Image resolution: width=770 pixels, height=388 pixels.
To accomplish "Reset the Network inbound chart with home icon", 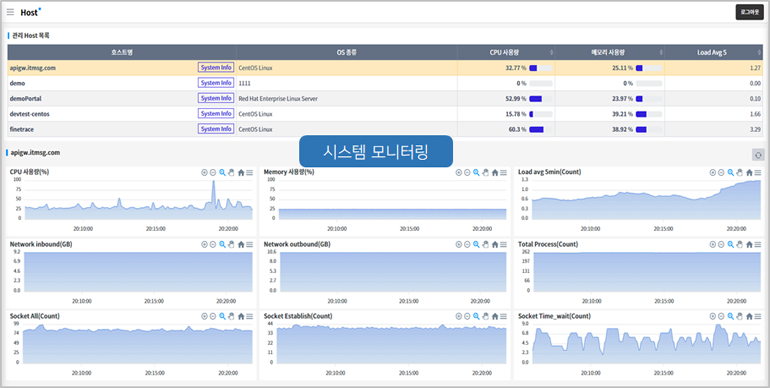I will coord(241,244).
